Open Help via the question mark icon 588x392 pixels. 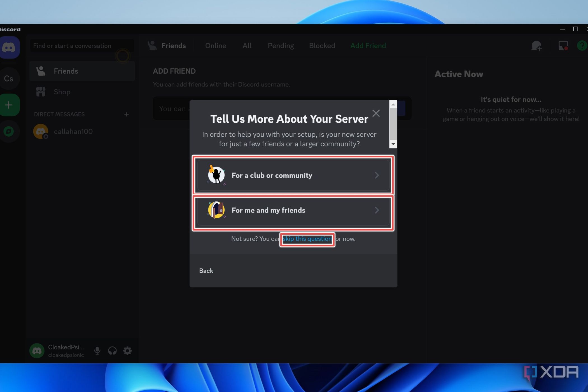(582, 46)
